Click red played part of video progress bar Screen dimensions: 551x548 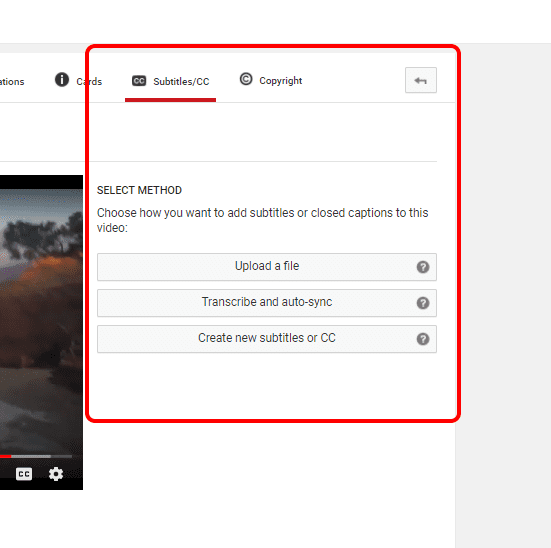coord(5,456)
